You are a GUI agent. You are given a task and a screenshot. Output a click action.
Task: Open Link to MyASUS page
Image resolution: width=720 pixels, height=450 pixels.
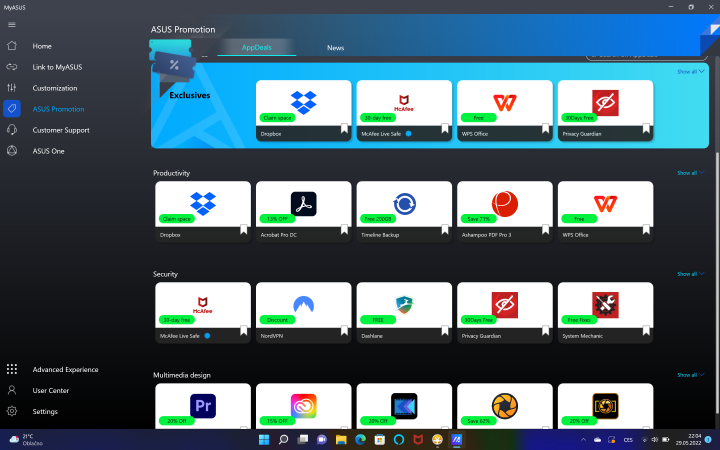point(57,67)
